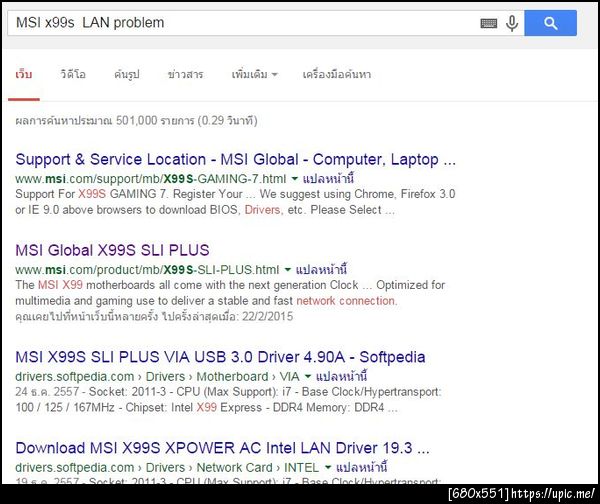Click the www.msi.com/product/mb/X99S-SLI-PLUS.html URL text

[x=147, y=270]
